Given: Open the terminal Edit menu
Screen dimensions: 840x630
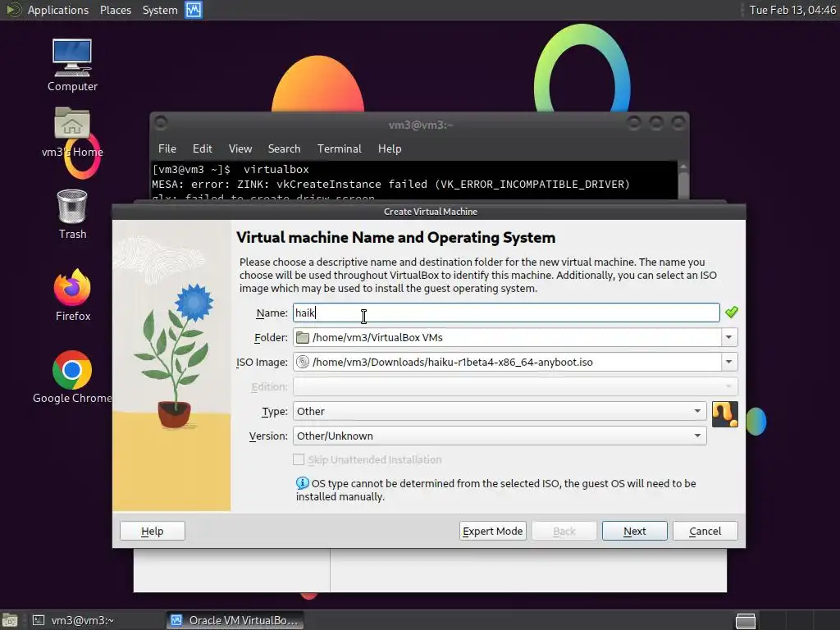Looking at the screenshot, I should 202,148.
